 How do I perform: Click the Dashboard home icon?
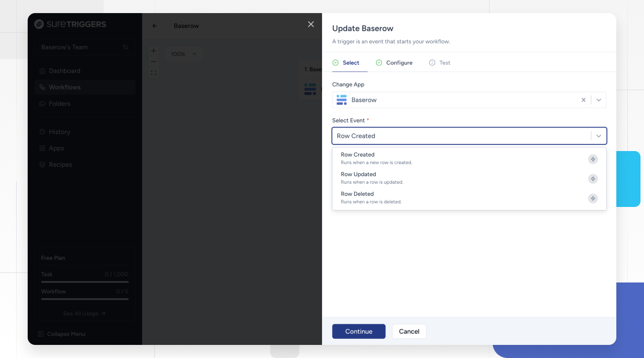point(42,71)
